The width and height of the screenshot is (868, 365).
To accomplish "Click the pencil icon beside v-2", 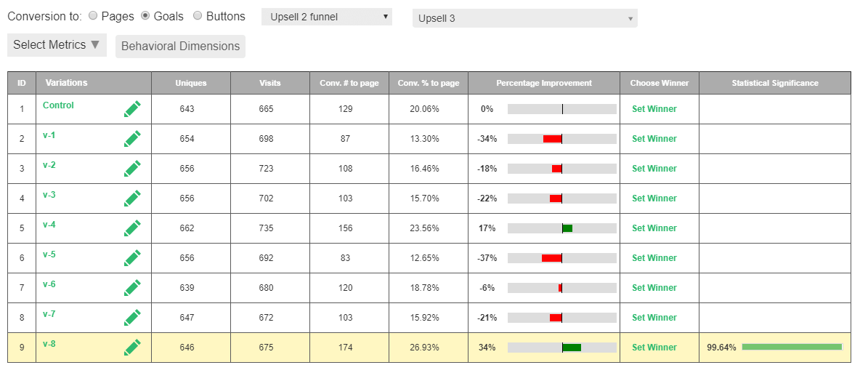I will click(132, 169).
